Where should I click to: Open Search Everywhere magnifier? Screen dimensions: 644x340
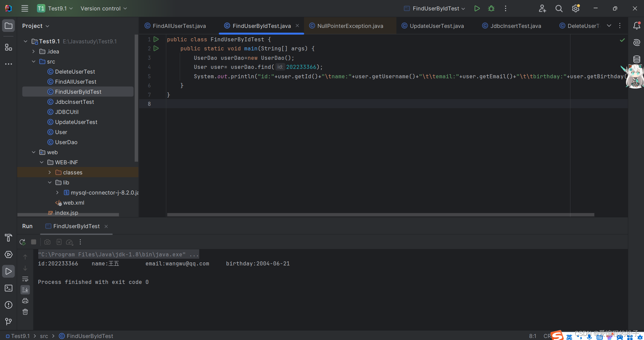[559, 8]
